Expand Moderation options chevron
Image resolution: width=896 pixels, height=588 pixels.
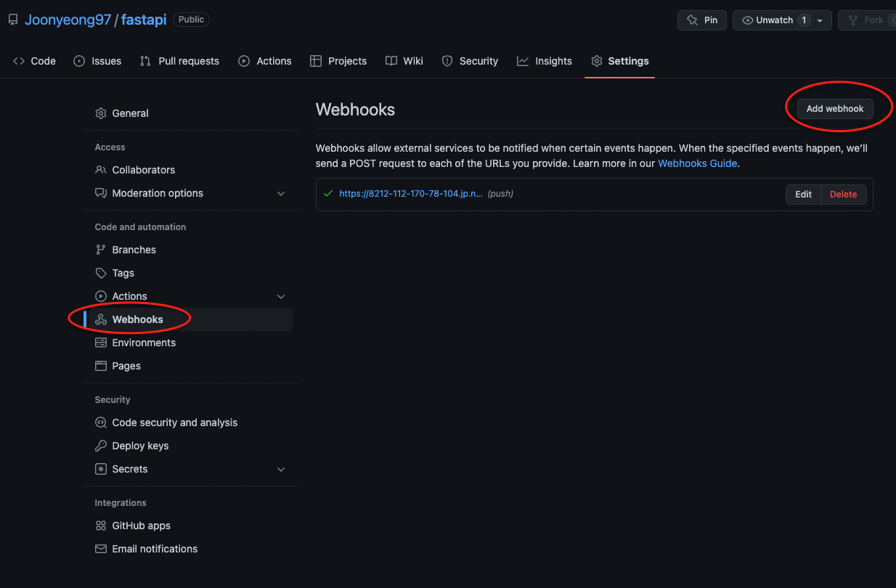(281, 193)
